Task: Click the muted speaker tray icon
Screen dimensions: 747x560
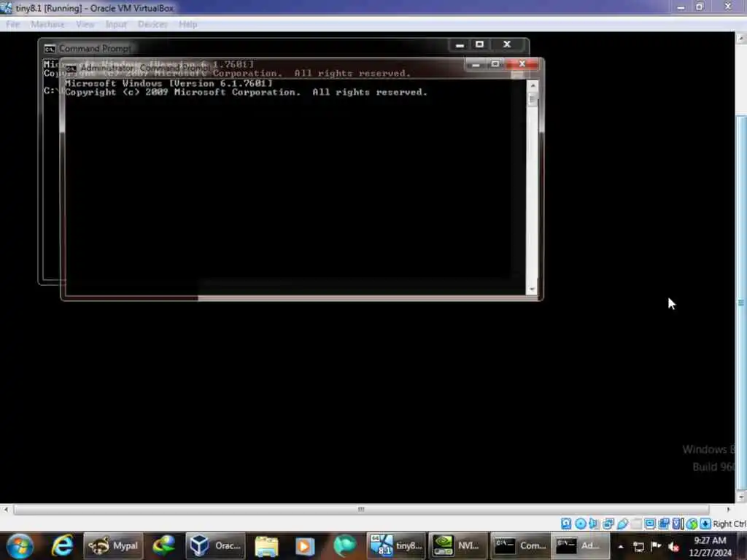Action: coord(673,547)
